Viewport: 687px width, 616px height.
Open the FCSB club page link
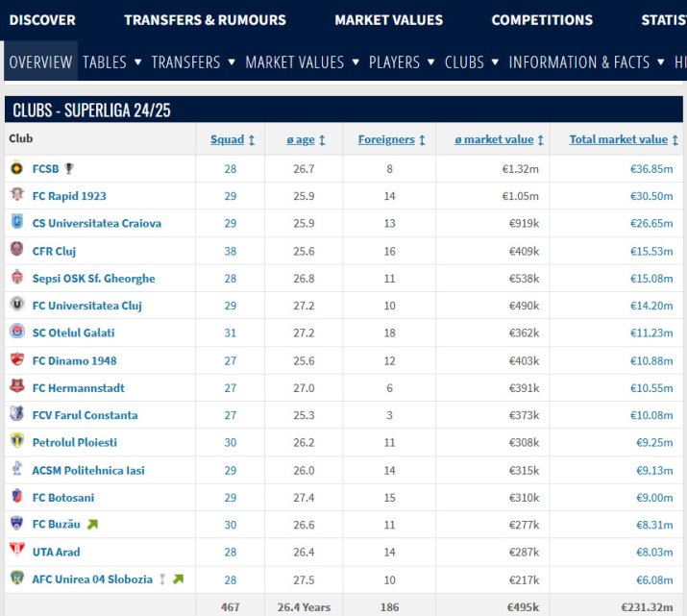pyautogui.click(x=45, y=169)
